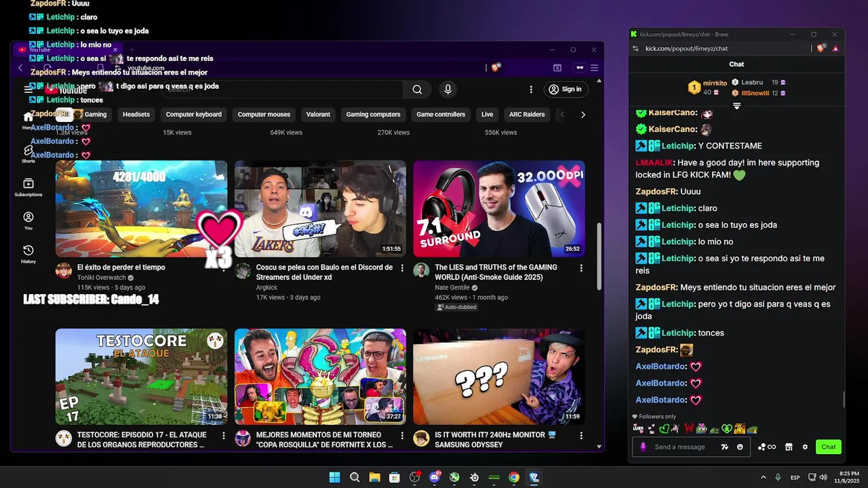This screenshot has height=488, width=868.
Task: Open options menu for IS IT WORTH IT video
Action: tap(581, 436)
